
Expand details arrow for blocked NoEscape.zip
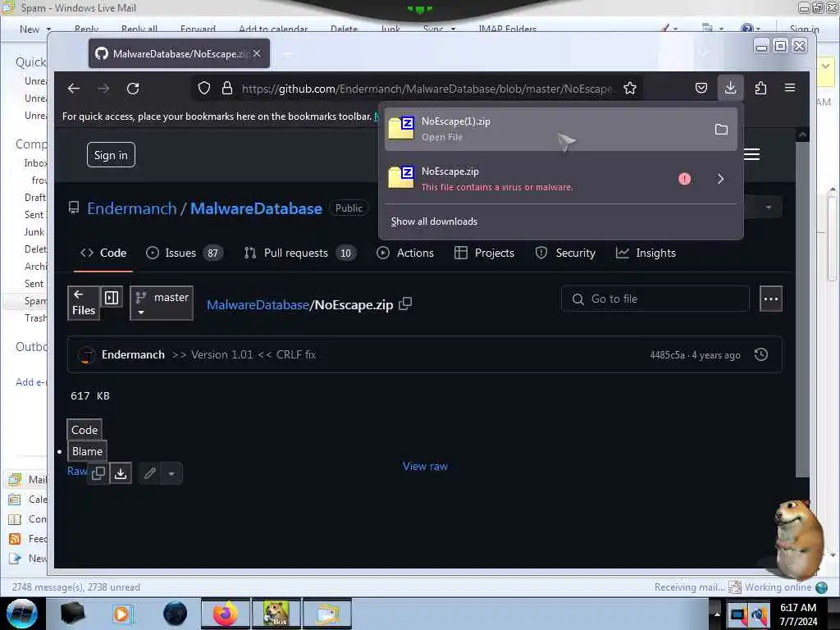tap(720, 179)
